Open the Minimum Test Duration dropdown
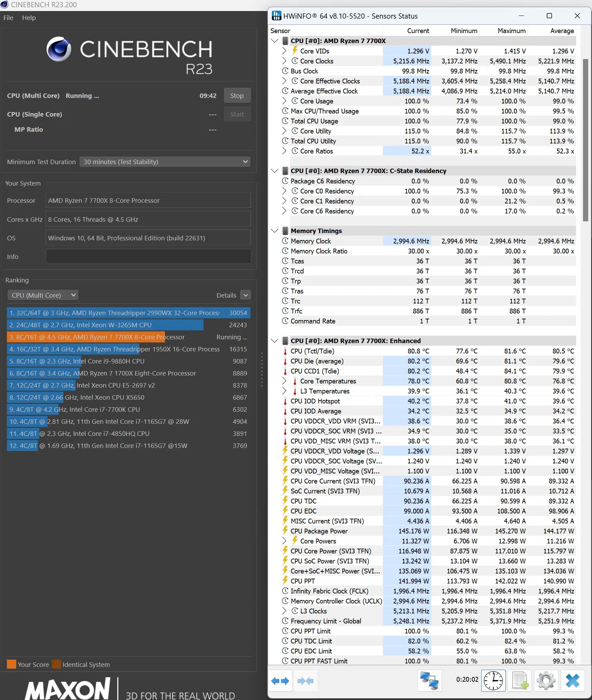This screenshot has height=700, width=592. 165,162
